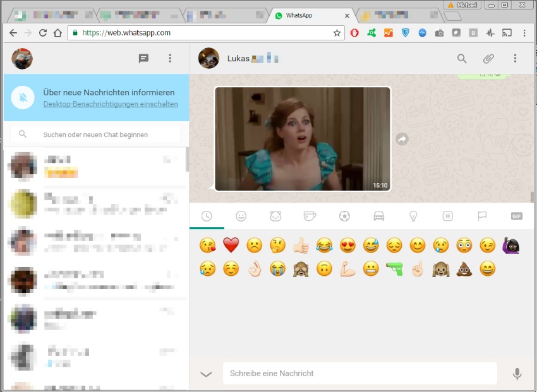Click the muted bell notification icon
537x392 pixels.
tap(23, 98)
